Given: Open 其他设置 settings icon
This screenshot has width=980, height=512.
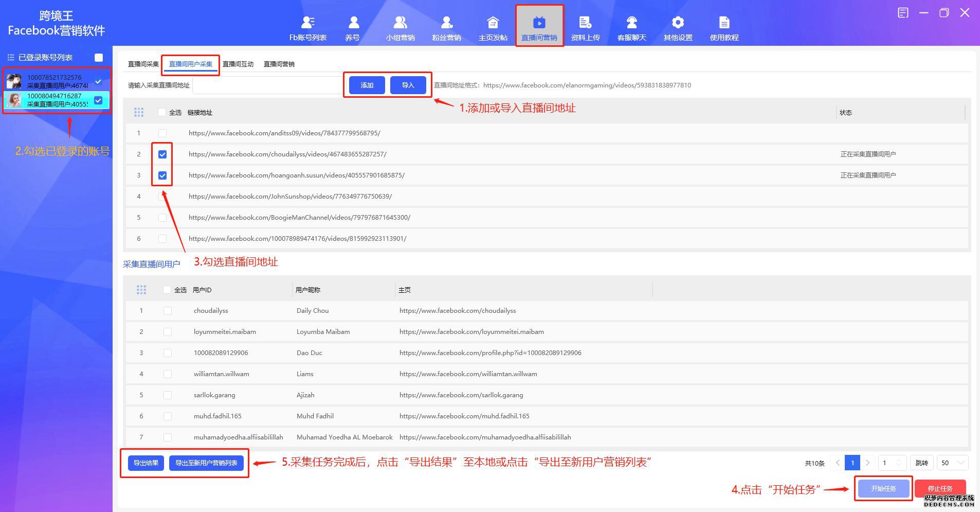Looking at the screenshot, I should pyautogui.click(x=678, y=26).
